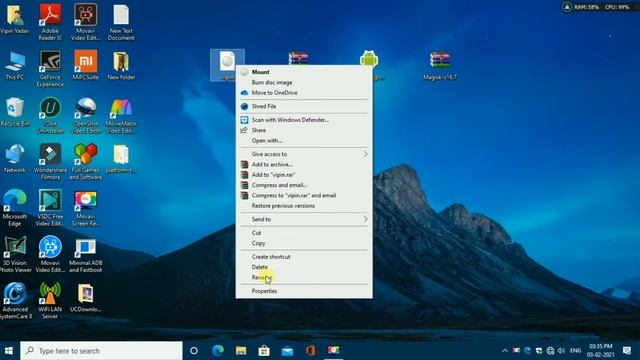The image size is (640, 360).
Task: Open the Recycle Bin
Action: coord(15,112)
